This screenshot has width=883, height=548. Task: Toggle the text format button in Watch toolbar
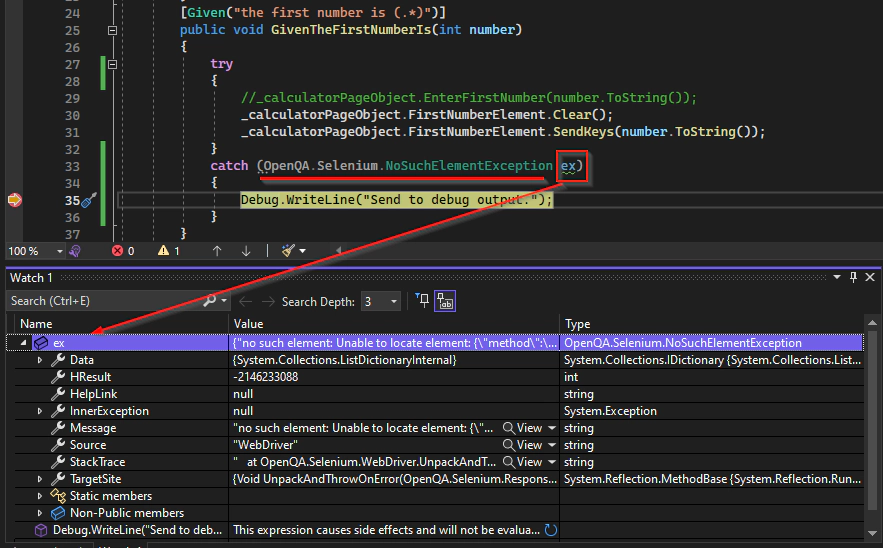tap(446, 301)
